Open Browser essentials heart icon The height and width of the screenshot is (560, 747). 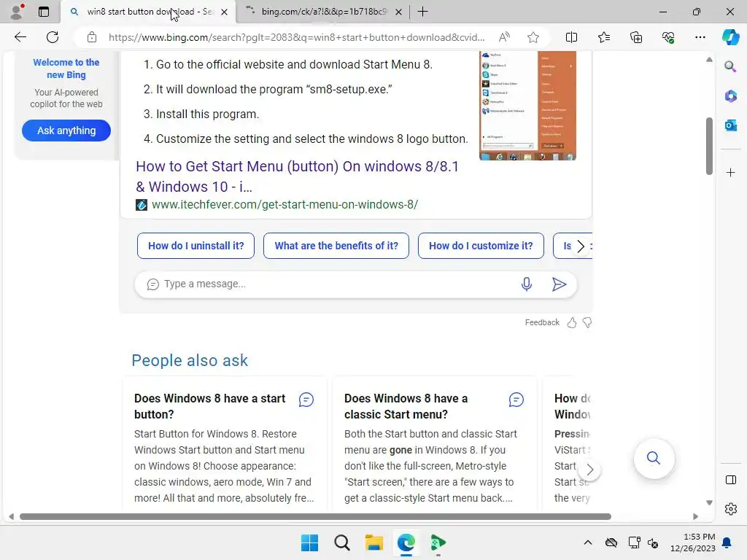(x=668, y=37)
